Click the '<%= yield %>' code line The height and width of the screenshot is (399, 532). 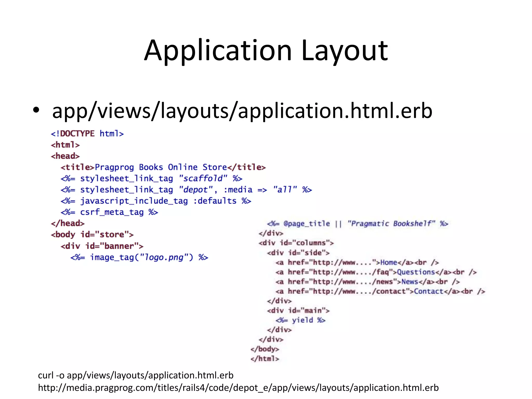coord(301,320)
